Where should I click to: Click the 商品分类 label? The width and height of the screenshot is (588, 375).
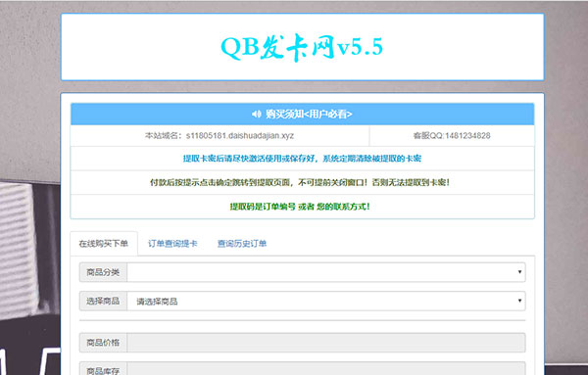pos(103,272)
